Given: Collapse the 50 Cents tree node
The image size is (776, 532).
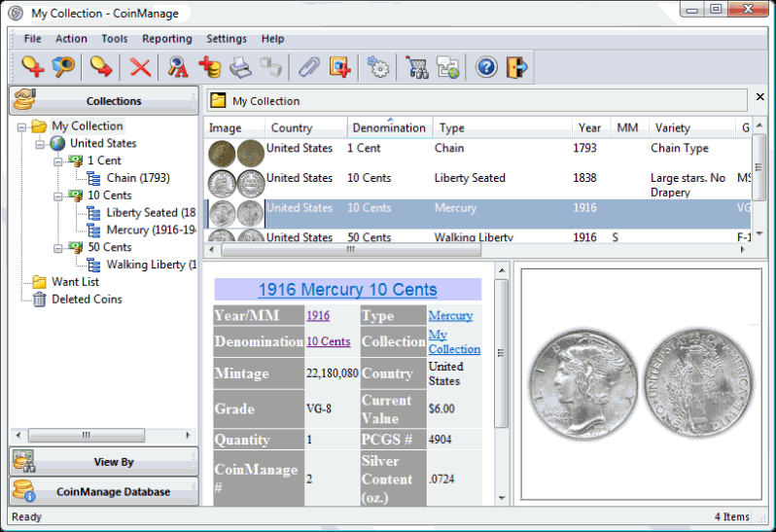Looking at the screenshot, I should coord(58,248).
